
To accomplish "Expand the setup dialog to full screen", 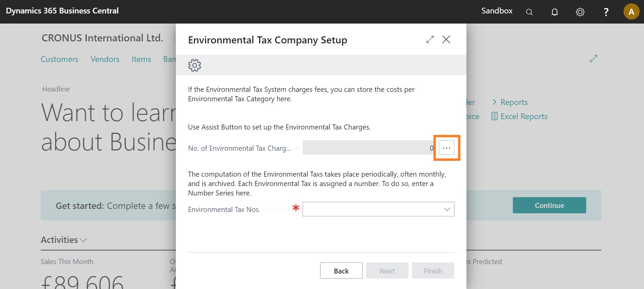I will coord(430,39).
